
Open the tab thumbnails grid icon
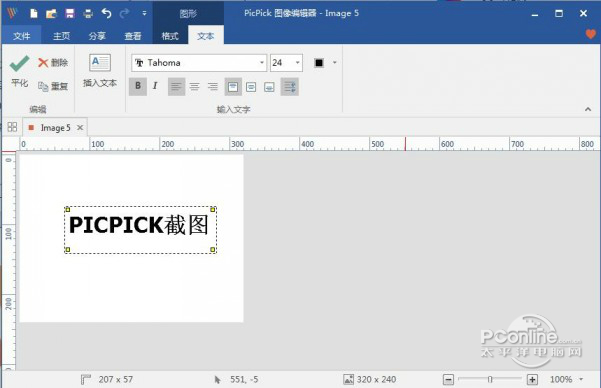(12, 127)
